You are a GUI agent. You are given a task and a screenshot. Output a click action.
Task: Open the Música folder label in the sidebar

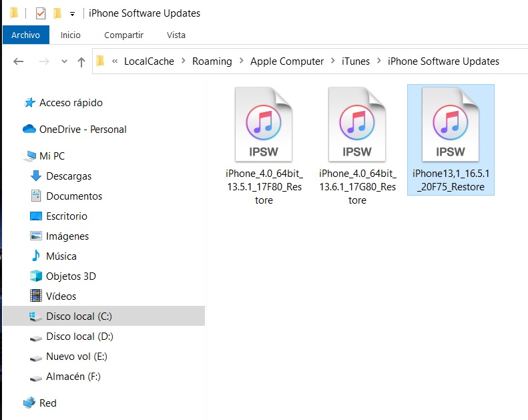[61, 256]
